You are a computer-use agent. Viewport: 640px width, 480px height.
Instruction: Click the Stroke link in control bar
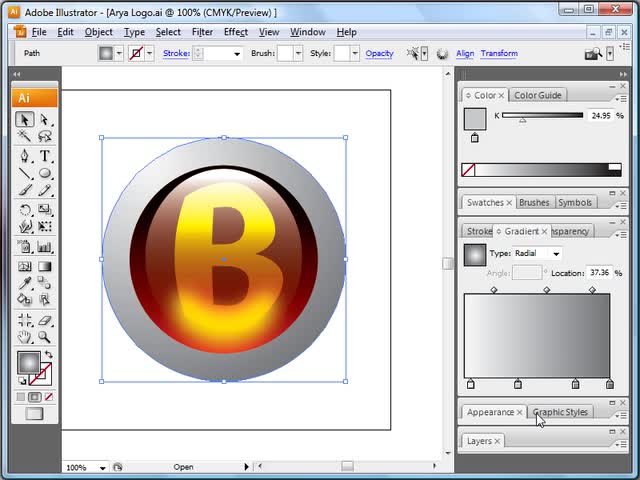point(176,53)
